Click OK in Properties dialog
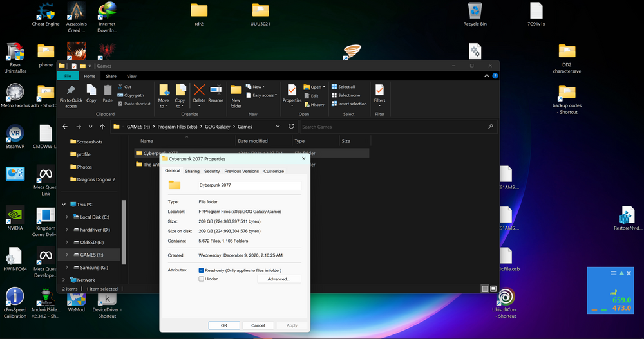This screenshot has width=644, height=339. (x=224, y=325)
